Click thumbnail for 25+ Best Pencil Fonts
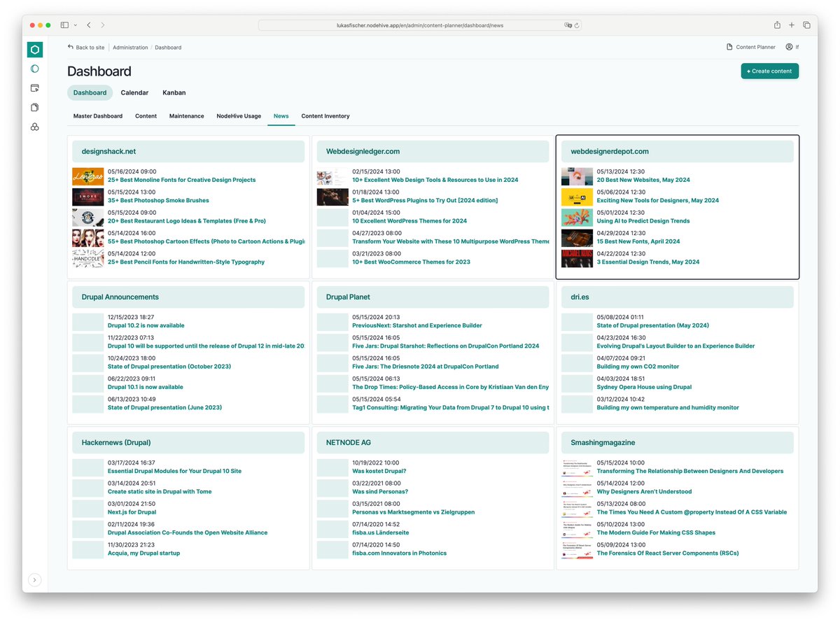This screenshot has width=840, height=622. [87, 258]
